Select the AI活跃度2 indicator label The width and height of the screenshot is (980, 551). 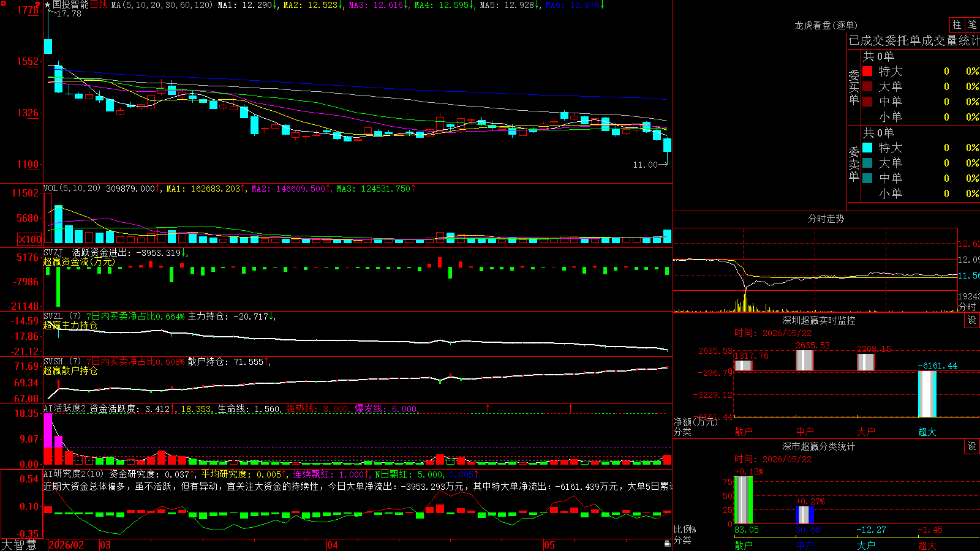(65, 408)
